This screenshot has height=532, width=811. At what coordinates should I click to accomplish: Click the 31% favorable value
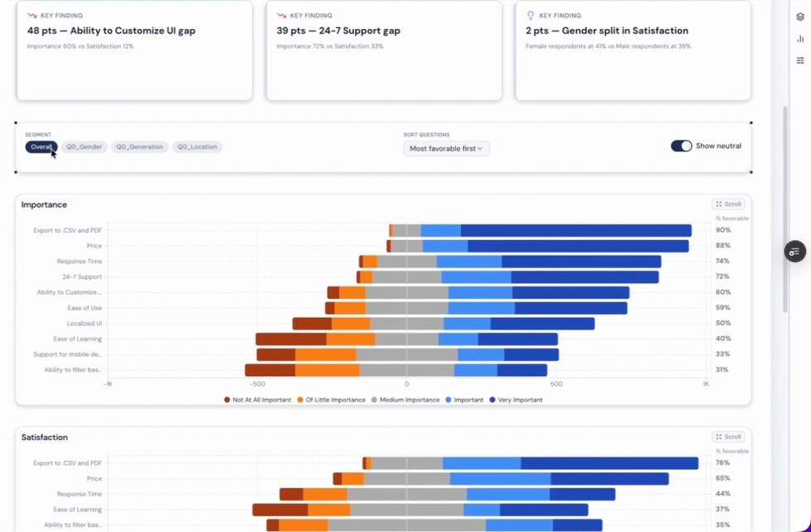(x=722, y=370)
